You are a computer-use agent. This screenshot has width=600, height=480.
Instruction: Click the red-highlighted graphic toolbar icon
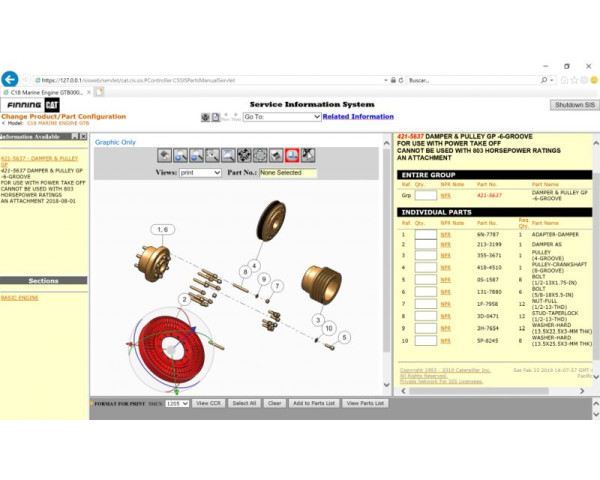click(292, 155)
